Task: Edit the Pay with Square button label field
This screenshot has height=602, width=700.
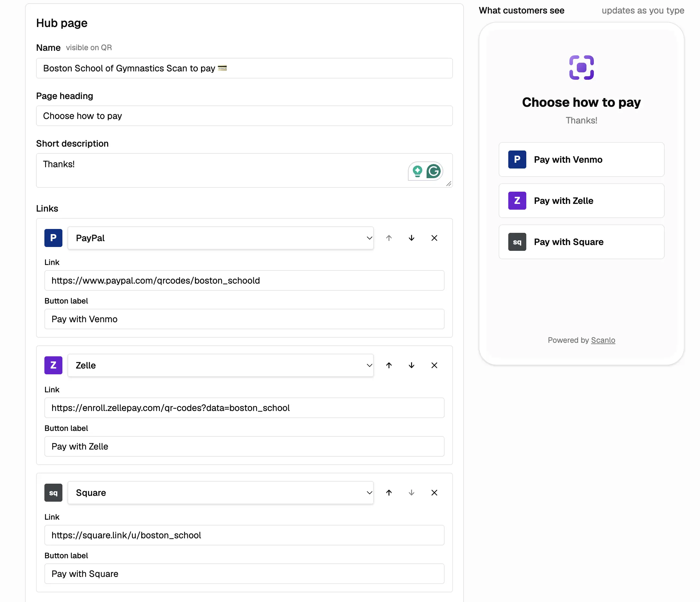Action: click(x=244, y=574)
